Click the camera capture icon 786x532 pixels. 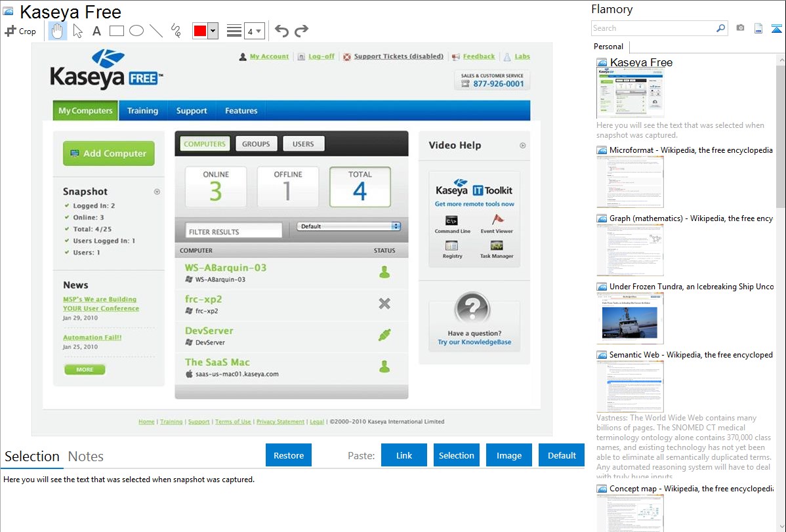coord(740,28)
